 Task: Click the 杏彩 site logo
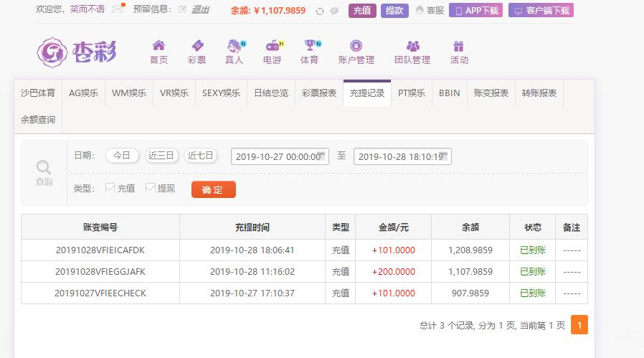(77, 52)
